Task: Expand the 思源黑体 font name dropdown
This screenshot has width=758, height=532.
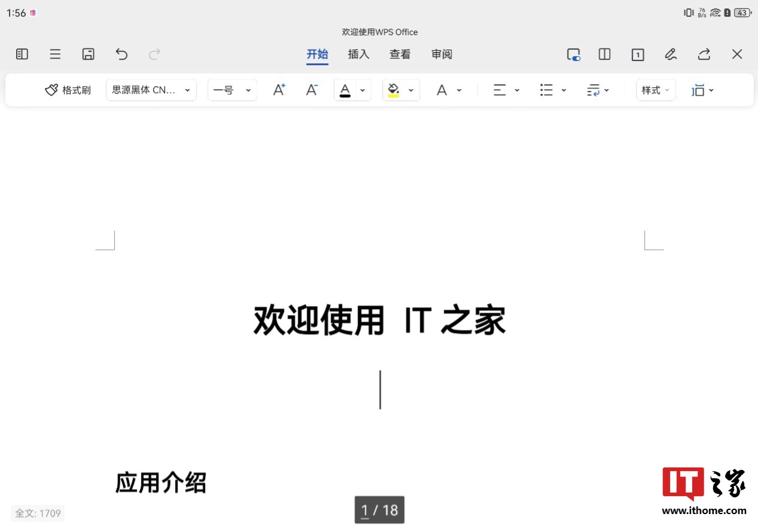Action: [151, 90]
